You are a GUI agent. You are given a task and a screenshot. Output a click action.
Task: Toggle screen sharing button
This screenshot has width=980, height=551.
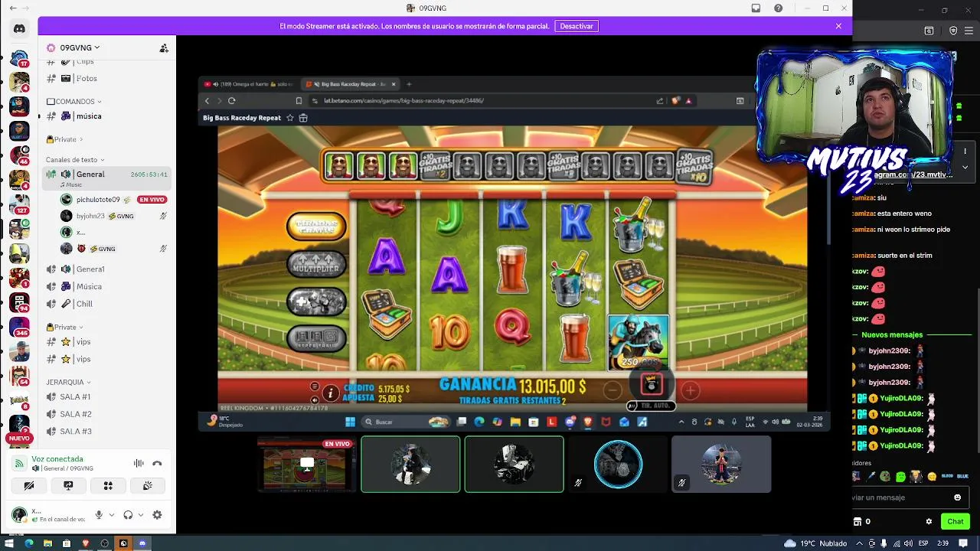click(68, 485)
